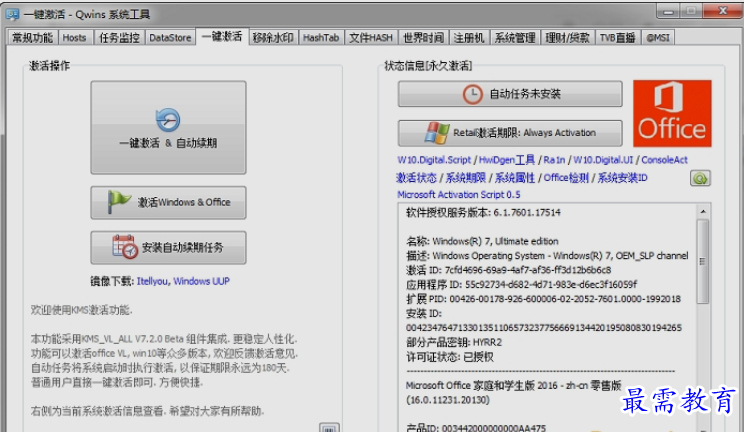Click the 一键激活 & 自动续期 button
This screenshot has height=432, width=744.
(x=168, y=127)
